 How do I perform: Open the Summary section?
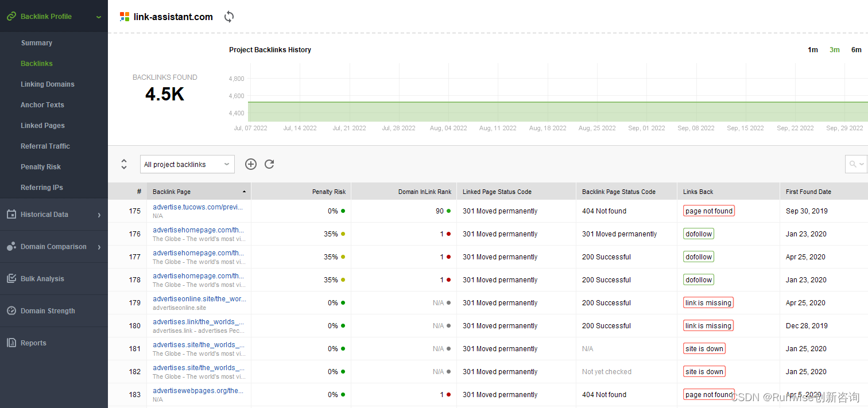click(37, 43)
